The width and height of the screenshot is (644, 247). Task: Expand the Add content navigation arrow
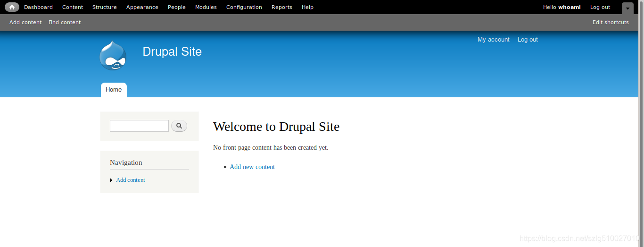[x=111, y=180]
